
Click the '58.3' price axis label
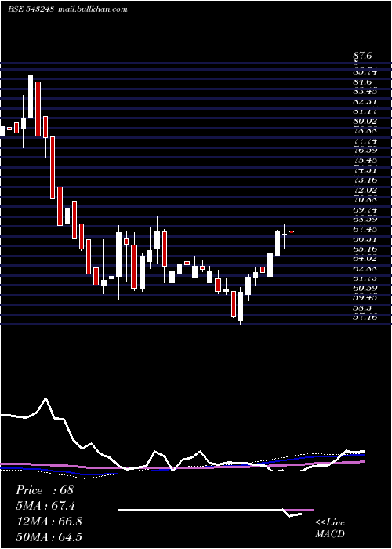[362, 307]
